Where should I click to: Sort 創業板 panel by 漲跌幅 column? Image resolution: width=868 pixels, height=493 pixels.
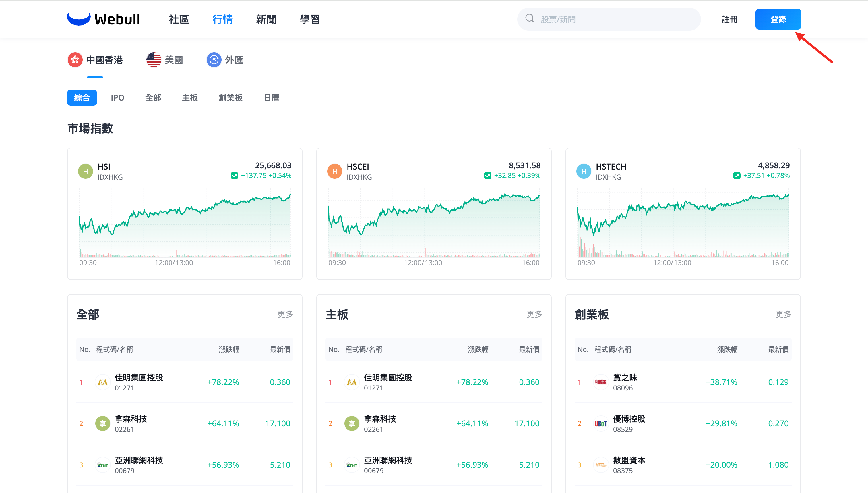[727, 349]
